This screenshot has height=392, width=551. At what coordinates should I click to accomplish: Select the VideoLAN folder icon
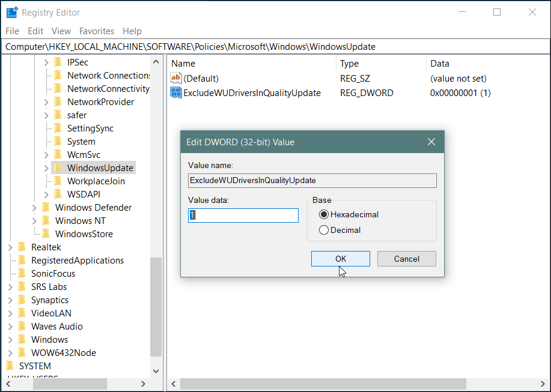(x=22, y=313)
